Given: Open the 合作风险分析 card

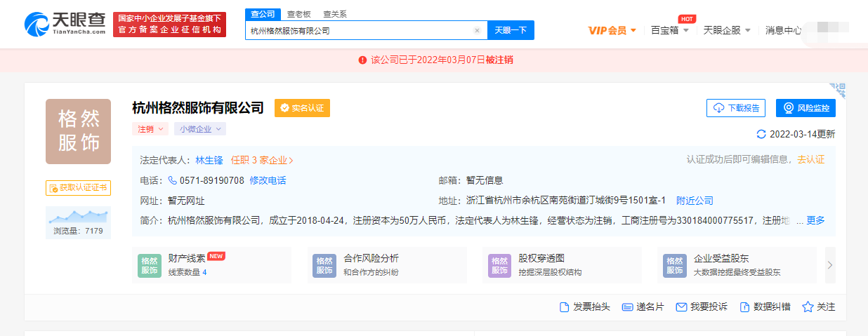Looking at the screenshot, I should click(x=387, y=264).
